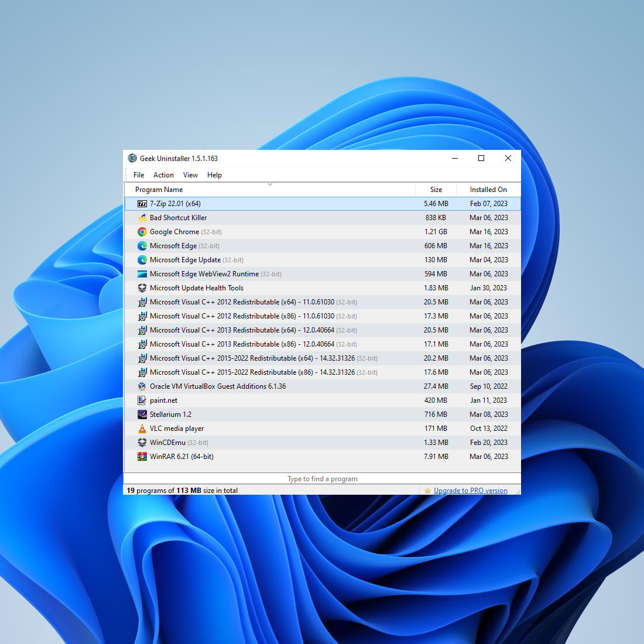Screen dimensions: 644x644
Task: Click the 'Sep 10, 2022' install date
Action: tap(489, 386)
